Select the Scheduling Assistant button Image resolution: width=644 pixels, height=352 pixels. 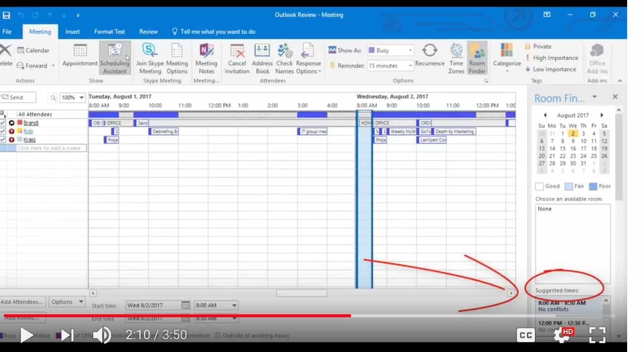pos(115,58)
